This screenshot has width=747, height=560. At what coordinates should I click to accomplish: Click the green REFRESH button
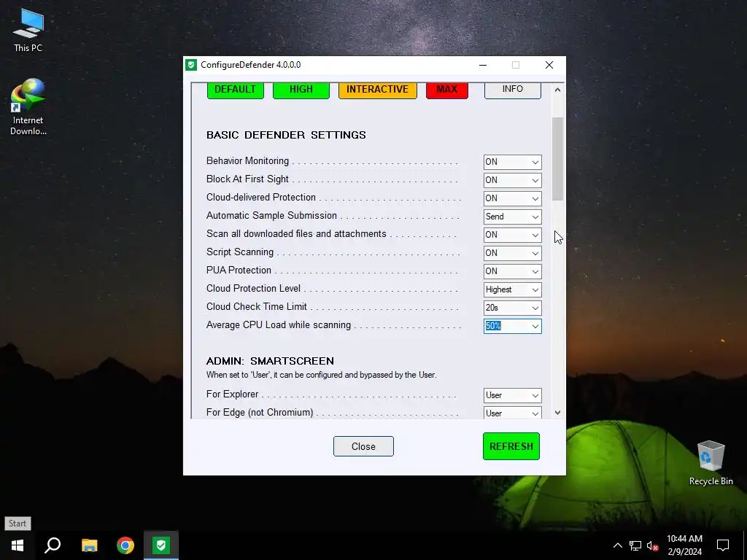(511, 446)
